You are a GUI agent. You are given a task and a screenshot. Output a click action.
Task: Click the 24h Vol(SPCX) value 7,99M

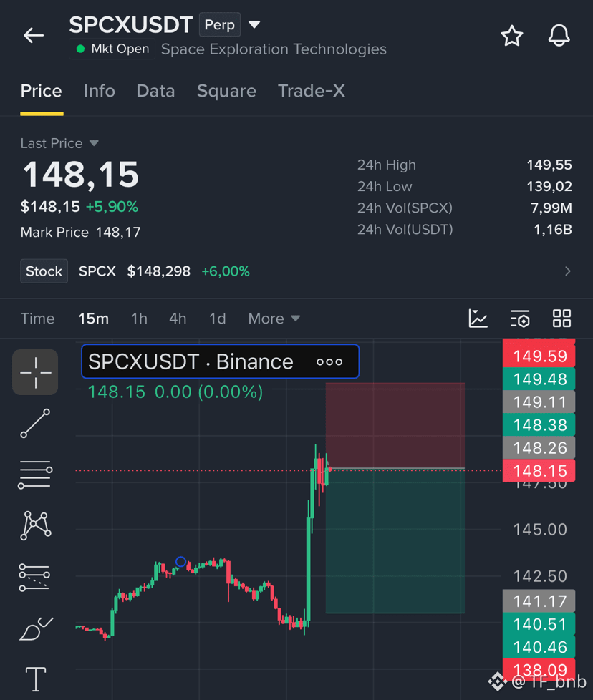pyautogui.click(x=551, y=208)
